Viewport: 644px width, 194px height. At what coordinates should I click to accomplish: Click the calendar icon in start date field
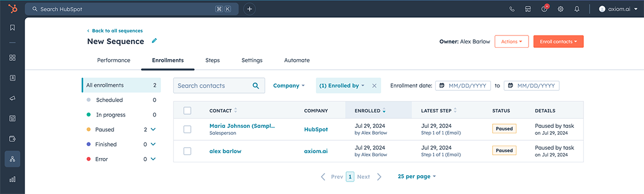pyautogui.click(x=442, y=85)
